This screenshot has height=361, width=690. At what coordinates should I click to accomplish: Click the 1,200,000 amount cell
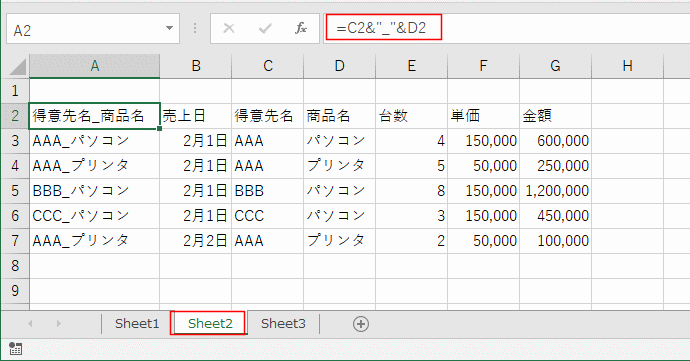(555, 191)
